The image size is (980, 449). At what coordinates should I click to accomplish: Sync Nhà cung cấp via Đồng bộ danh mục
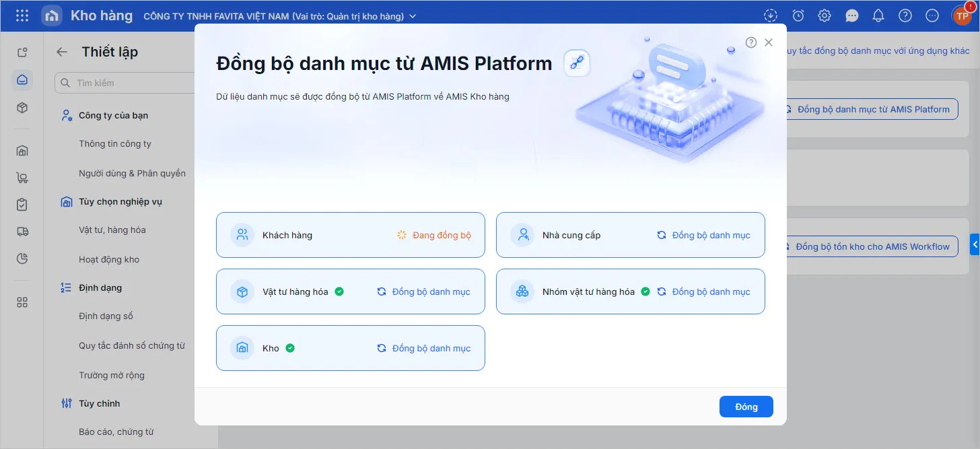(703, 235)
